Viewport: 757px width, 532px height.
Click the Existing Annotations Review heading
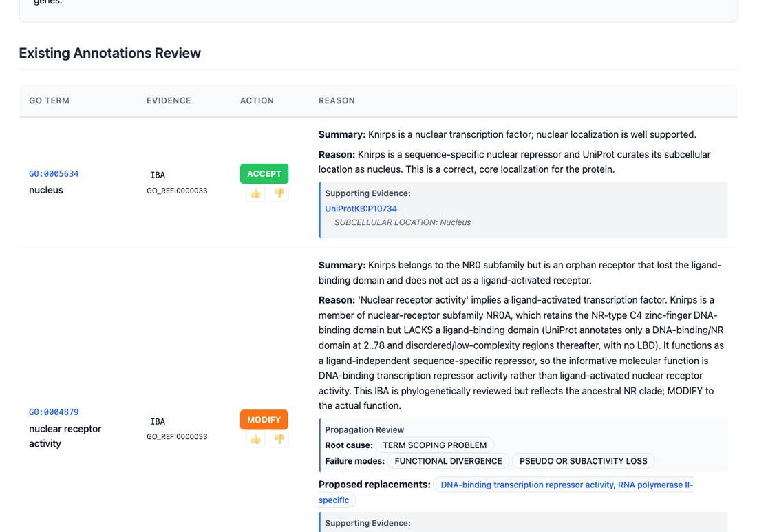(x=109, y=53)
